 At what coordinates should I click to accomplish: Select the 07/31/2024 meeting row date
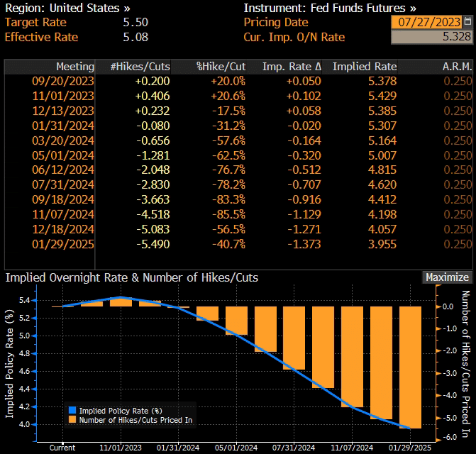[x=63, y=185]
